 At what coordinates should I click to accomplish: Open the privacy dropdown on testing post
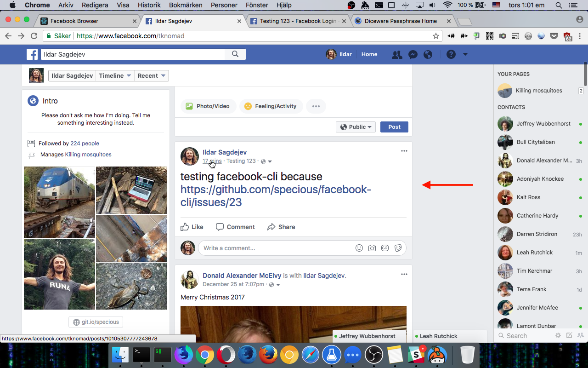[x=266, y=161]
